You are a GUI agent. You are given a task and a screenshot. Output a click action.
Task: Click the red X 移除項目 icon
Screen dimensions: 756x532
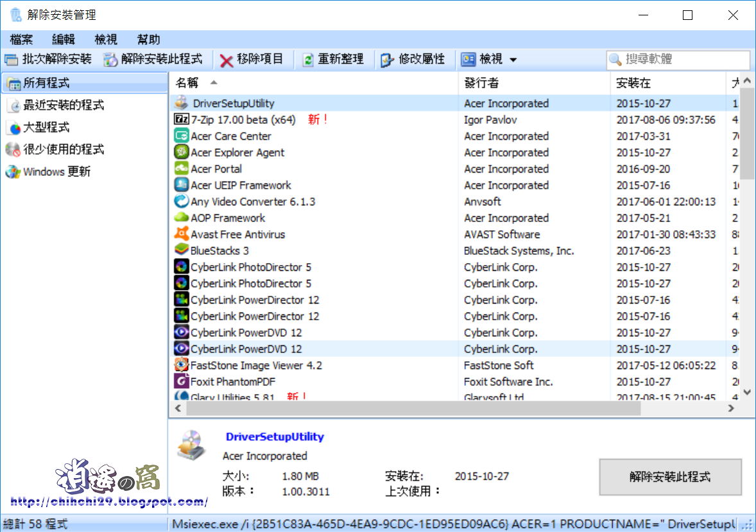(226, 60)
